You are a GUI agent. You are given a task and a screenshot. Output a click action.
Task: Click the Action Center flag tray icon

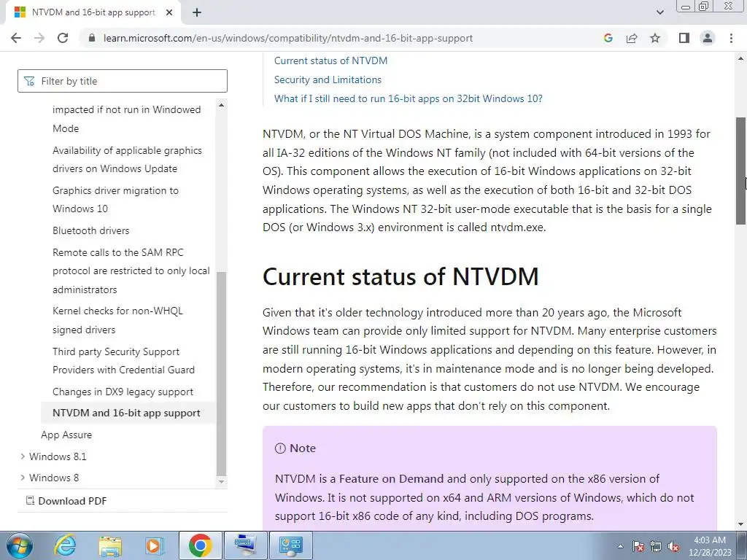638,546
